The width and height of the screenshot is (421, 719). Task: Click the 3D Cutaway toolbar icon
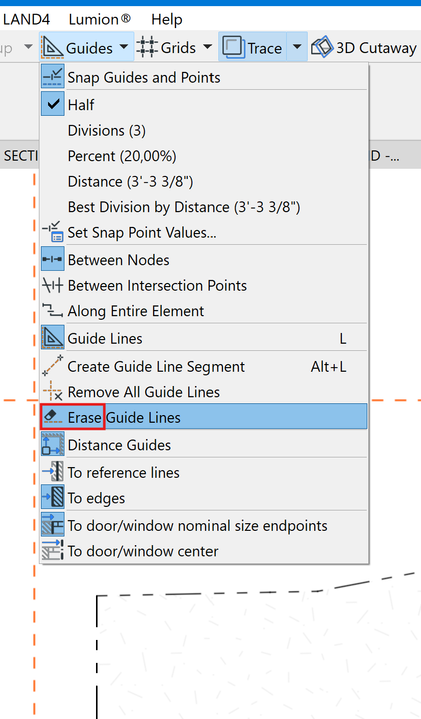[322, 47]
